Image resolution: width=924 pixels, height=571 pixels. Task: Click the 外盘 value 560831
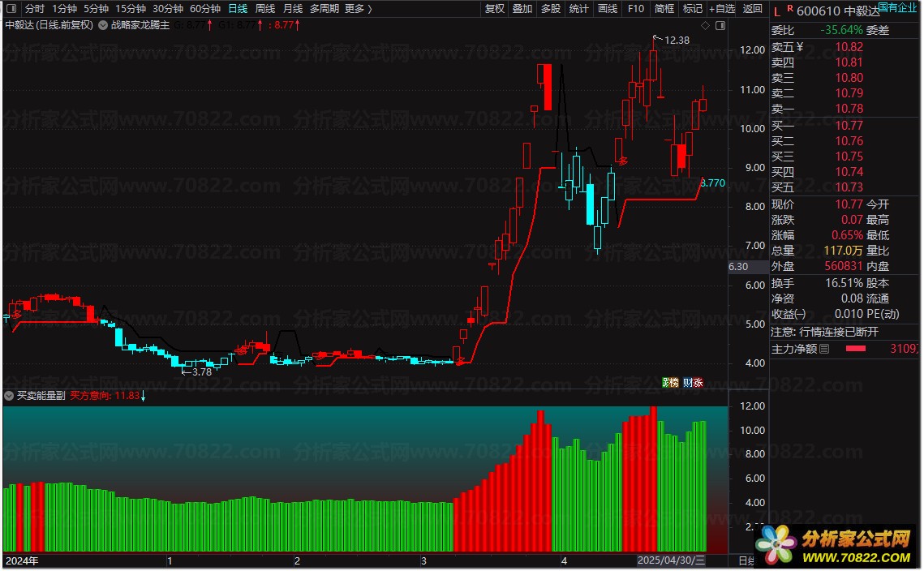[x=844, y=266]
